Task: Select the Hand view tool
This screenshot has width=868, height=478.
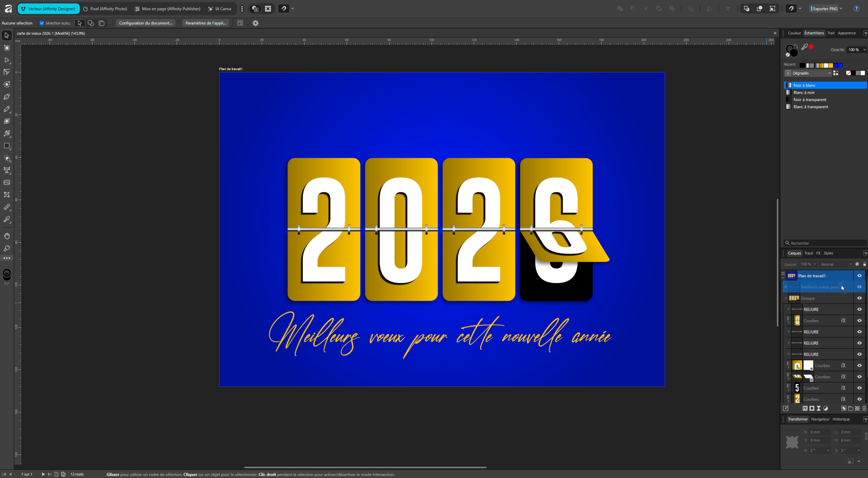Action: (7, 236)
